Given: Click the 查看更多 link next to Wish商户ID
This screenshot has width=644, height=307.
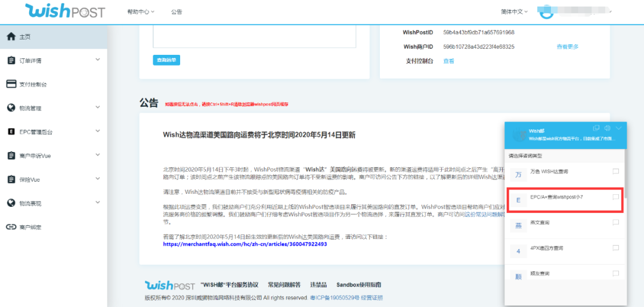Looking at the screenshot, I should pos(568,46).
